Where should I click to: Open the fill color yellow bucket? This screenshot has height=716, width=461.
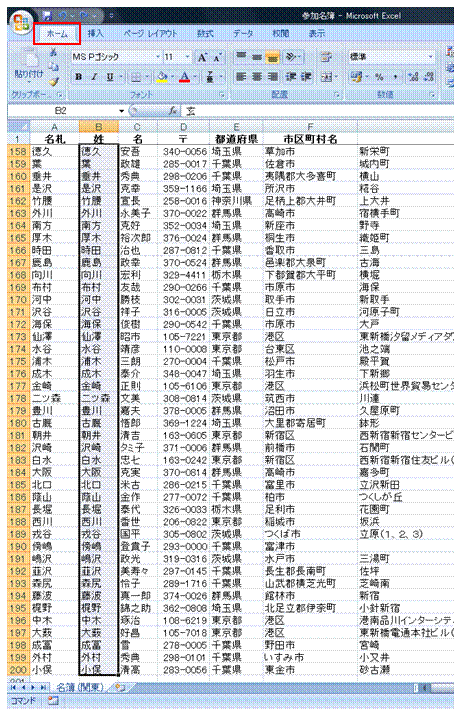coord(162,77)
